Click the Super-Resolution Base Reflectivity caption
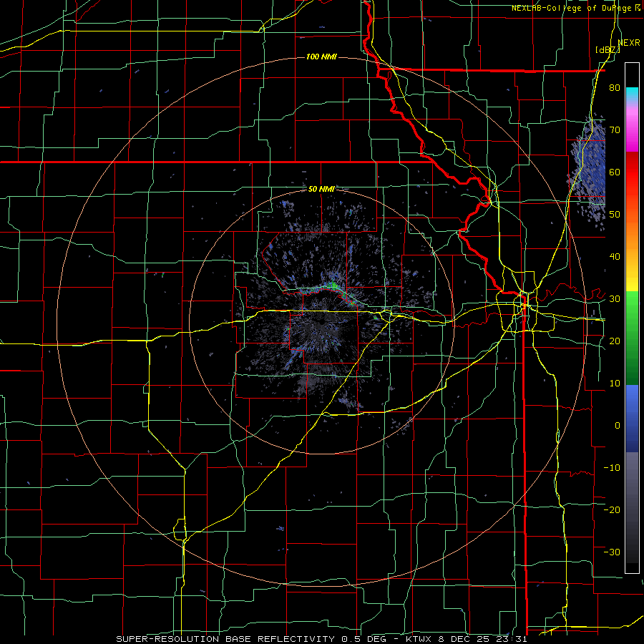 point(321,639)
